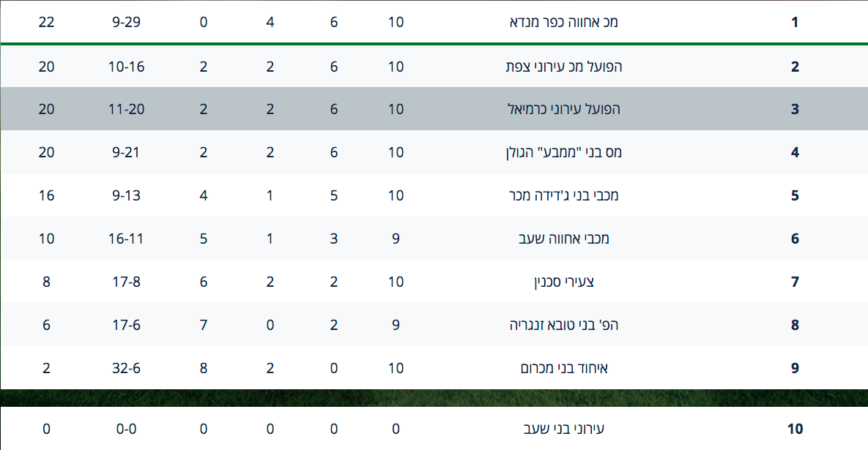The width and height of the screenshot is (868, 450).
Task: Click 0-0 goal ratio in last row
Action: pos(126,429)
